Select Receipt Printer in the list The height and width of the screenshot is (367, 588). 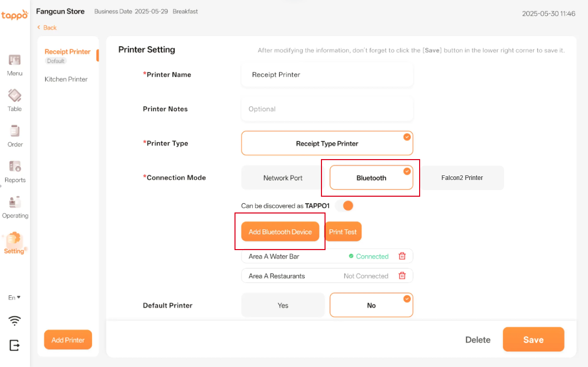[67, 52]
